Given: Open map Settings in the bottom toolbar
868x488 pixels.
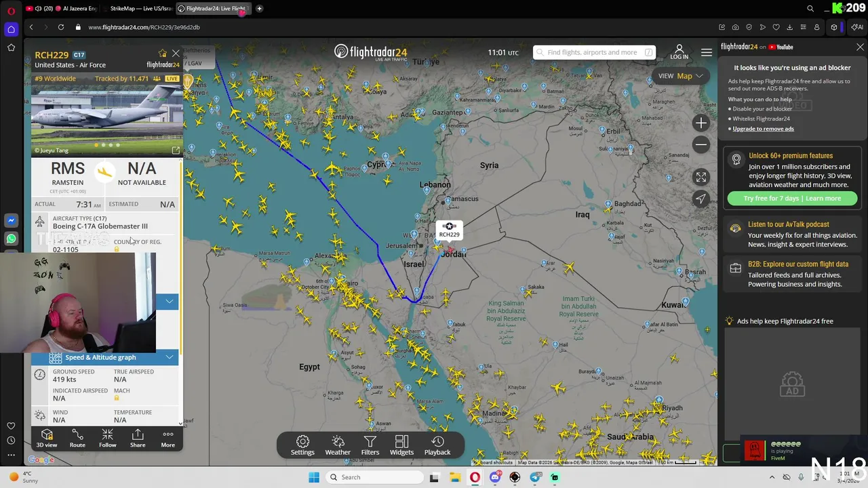Looking at the screenshot, I should click(302, 445).
